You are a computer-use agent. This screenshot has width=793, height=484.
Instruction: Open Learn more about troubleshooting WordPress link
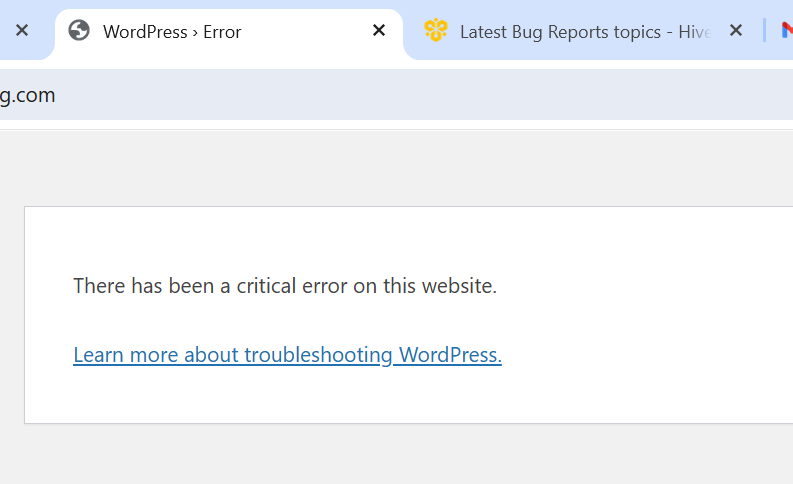287,355
